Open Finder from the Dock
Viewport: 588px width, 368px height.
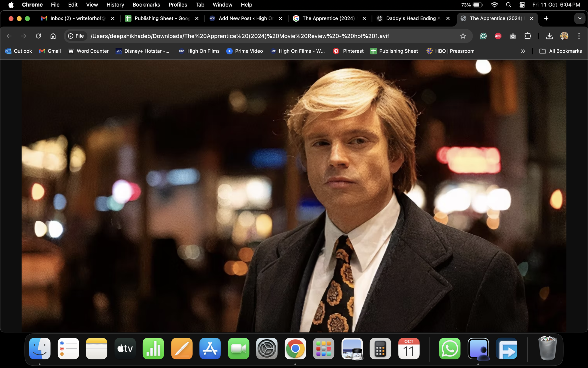[x=40, y=348]
